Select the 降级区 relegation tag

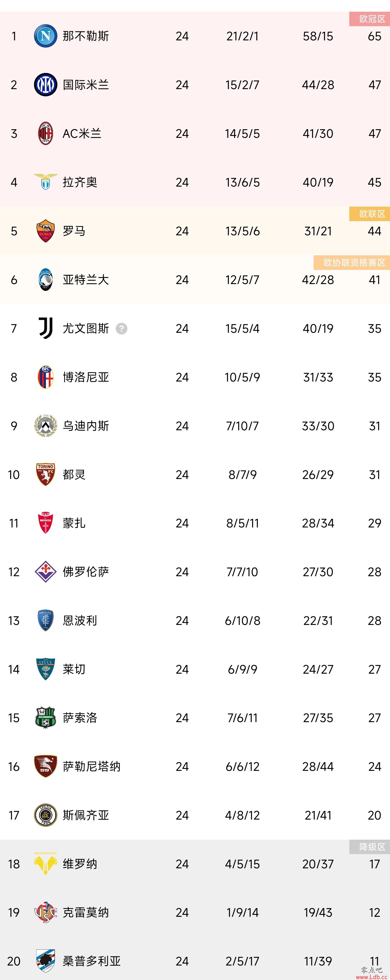369,847
